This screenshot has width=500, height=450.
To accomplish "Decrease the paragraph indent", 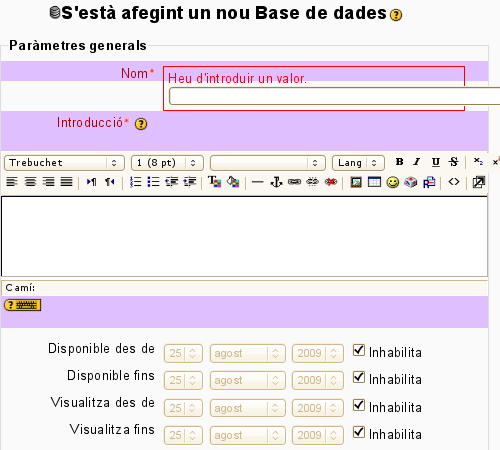I will tap(172, 182).
